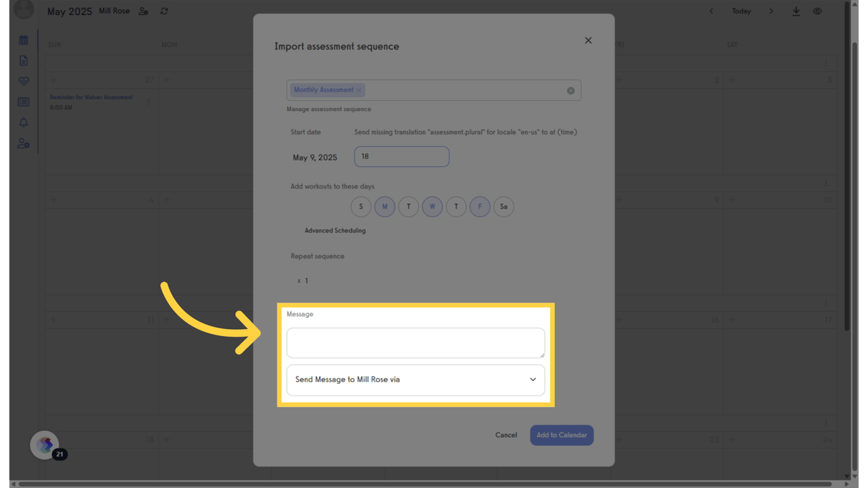868x488 pixels.
Task: Click the list view icon in the sidebar
Action: pyautogui.click(x=23, y=102)
